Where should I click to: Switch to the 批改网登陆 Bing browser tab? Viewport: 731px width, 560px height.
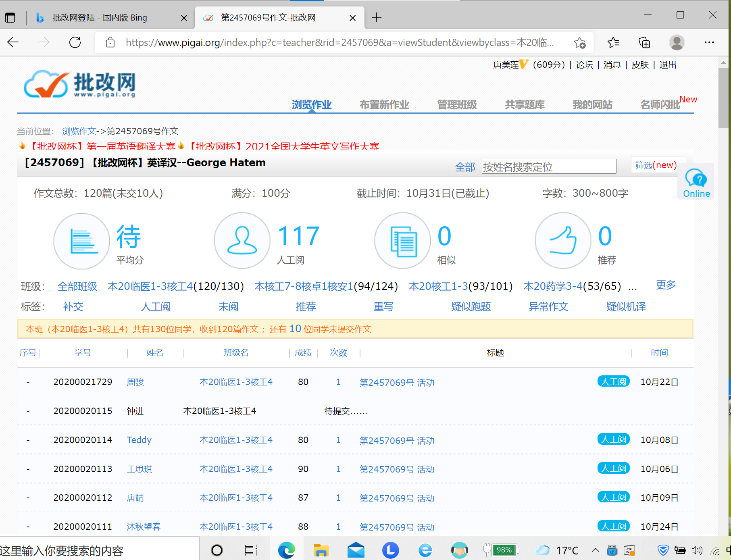point(100,18)
